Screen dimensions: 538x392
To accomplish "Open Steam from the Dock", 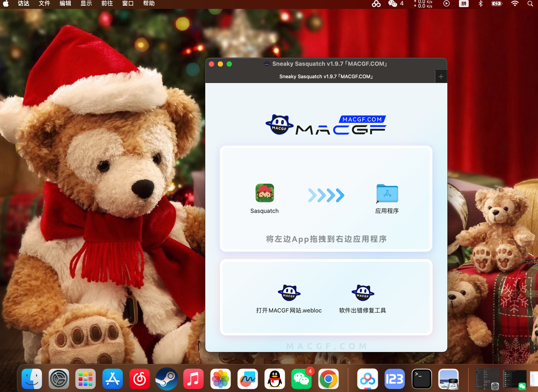I will [x=167, y=379].
